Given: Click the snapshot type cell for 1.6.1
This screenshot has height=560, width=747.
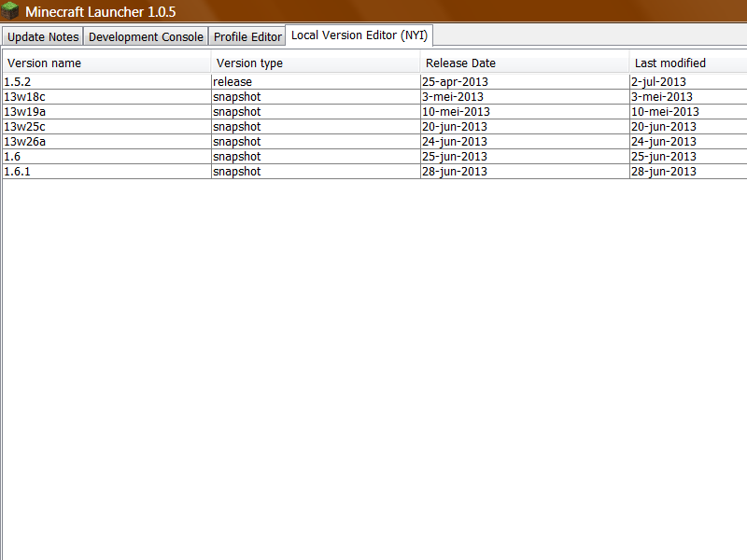Looking at the screenshot, I should pos(316,172).
